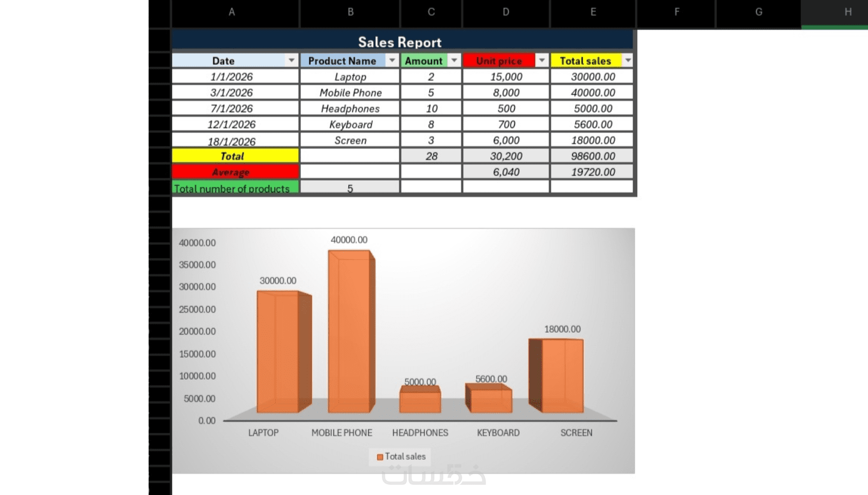Click the 6,040 average unit price cell

click(x=506, y=171)
